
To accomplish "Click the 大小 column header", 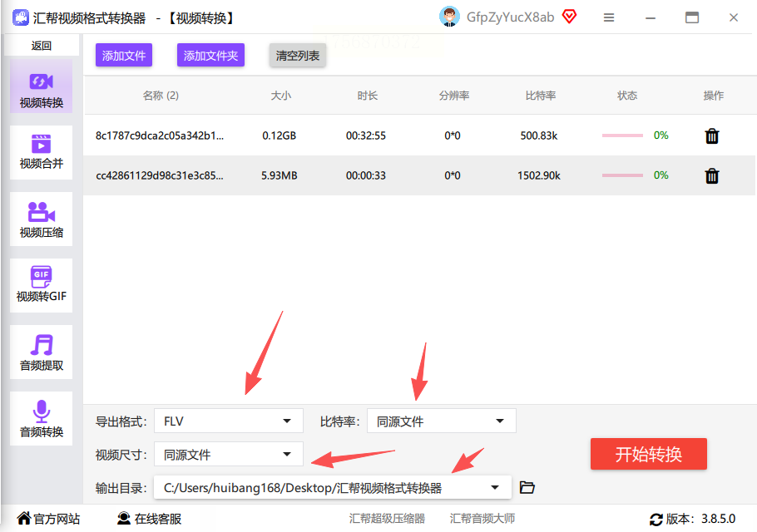I will tap(280, 96).
